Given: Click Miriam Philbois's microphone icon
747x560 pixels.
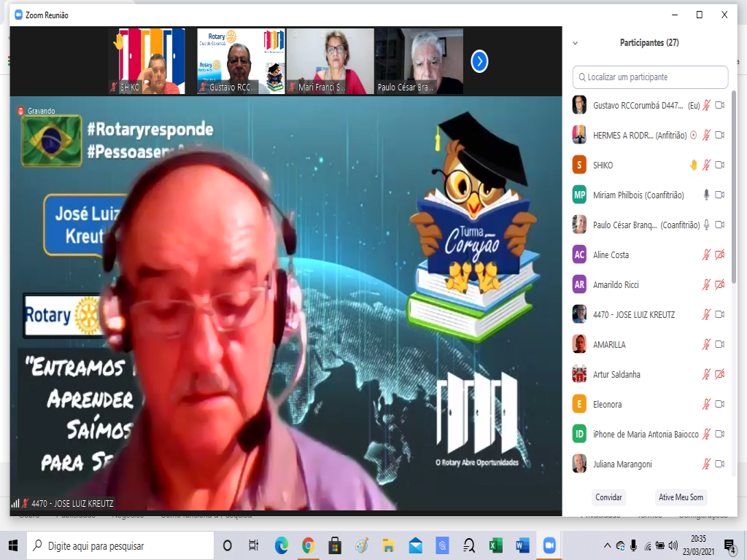Looking at the screenshot, I should [706, 195].
